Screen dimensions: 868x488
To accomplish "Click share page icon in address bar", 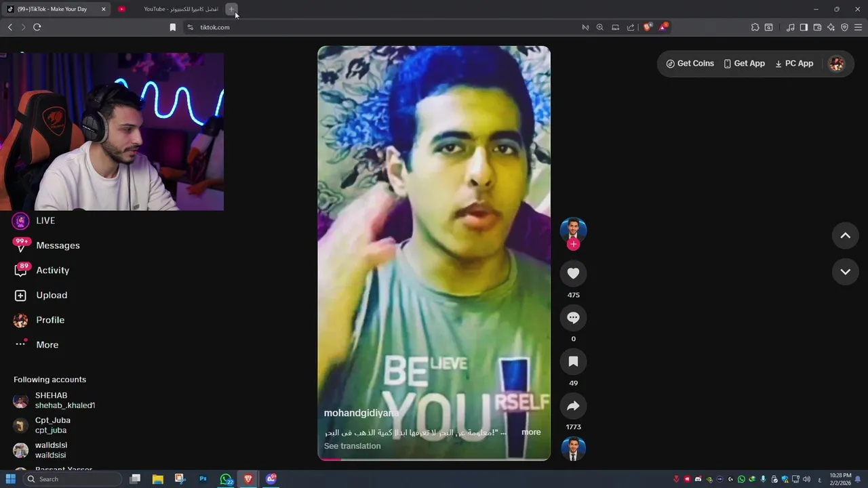I will tap(631, 27).
